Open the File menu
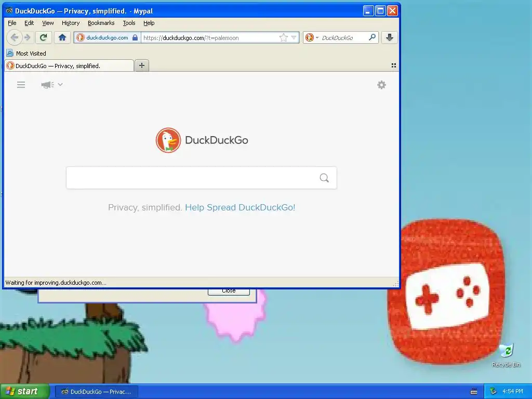Screen dimensions: 532x399 point(12,23)
